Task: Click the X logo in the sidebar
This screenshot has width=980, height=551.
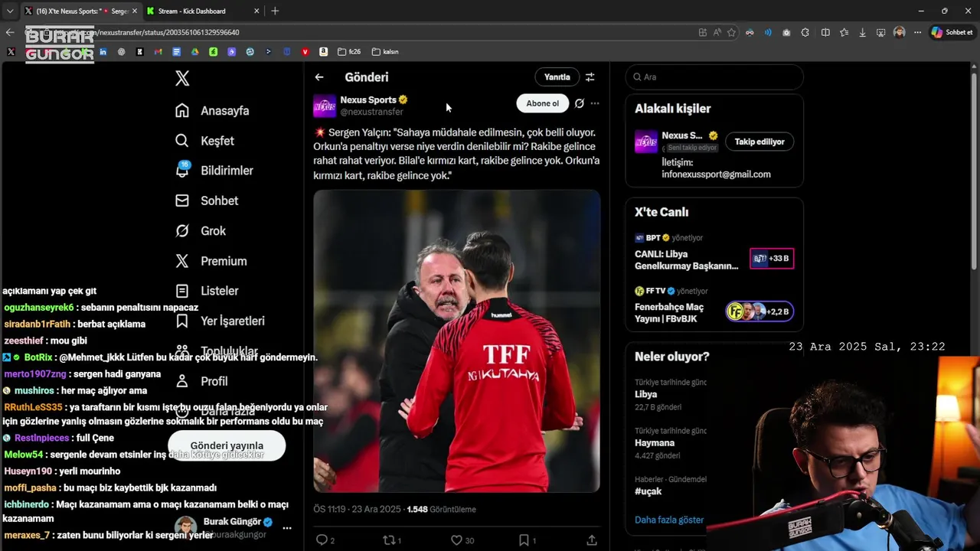Action: click(x=182, y=78)
